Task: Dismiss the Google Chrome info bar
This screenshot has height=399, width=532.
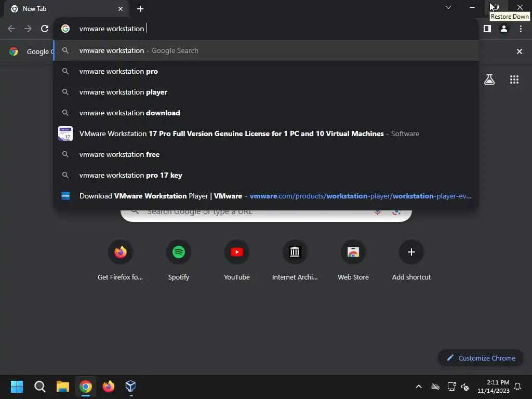Action: click(519, 51)
